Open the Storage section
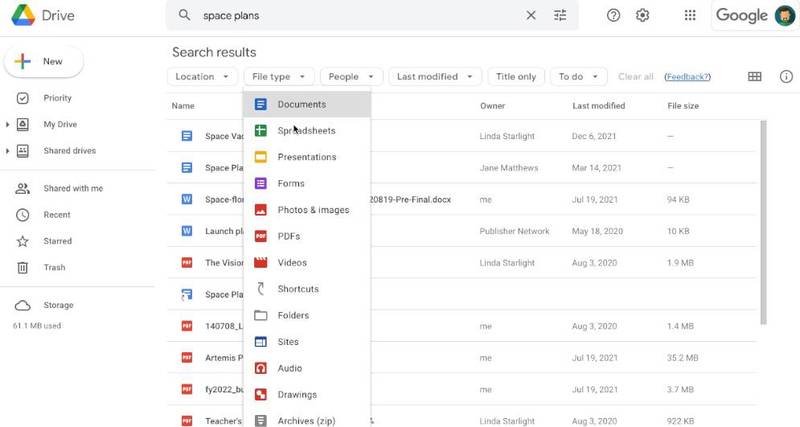The width and height of the screenshot is (800, 427). pos(58,305)
